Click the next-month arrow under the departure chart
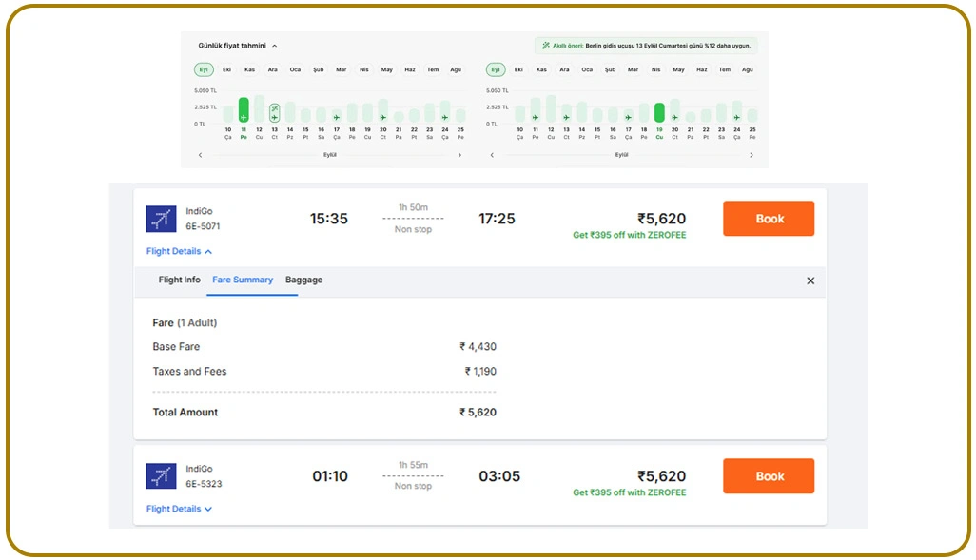 [x=460, y=154]
